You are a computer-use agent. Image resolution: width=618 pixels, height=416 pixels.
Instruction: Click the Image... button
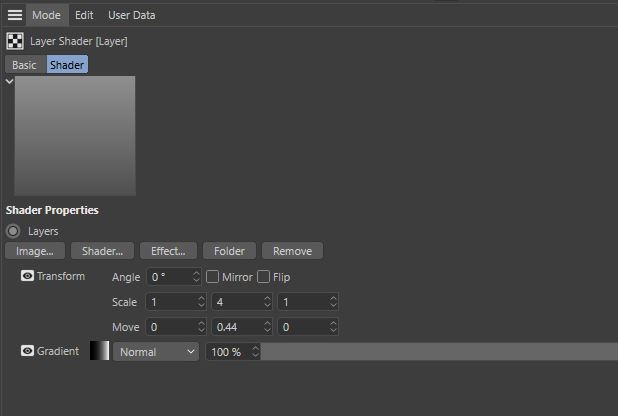[x=35, y=251]
